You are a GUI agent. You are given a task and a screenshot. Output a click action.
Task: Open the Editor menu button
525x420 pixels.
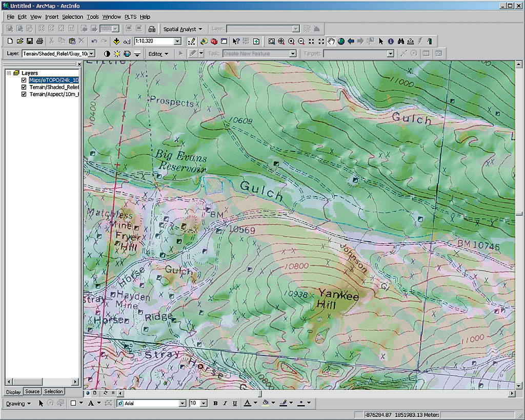coord(158,54)
